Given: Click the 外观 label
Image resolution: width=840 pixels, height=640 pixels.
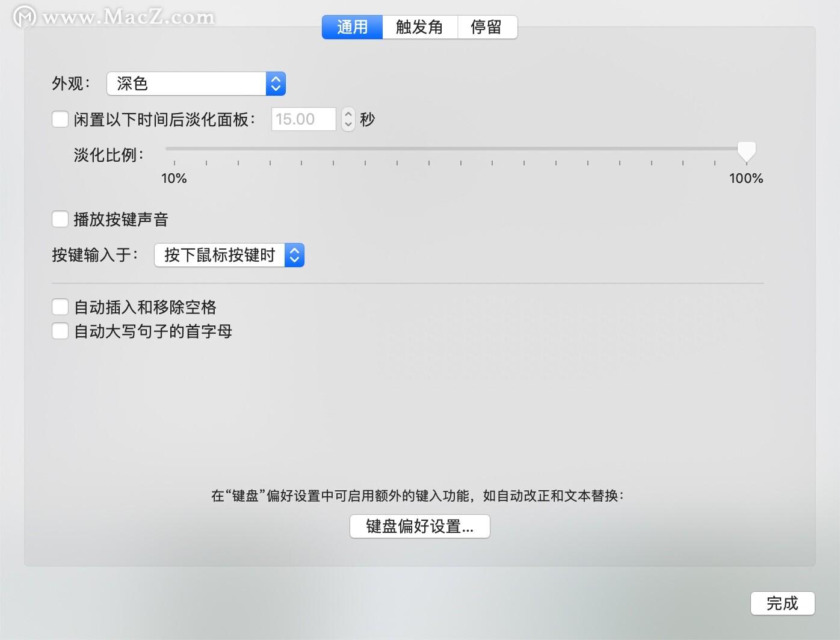Looking at the screenshot, I should pyautogui.click(x=71, y=84).
